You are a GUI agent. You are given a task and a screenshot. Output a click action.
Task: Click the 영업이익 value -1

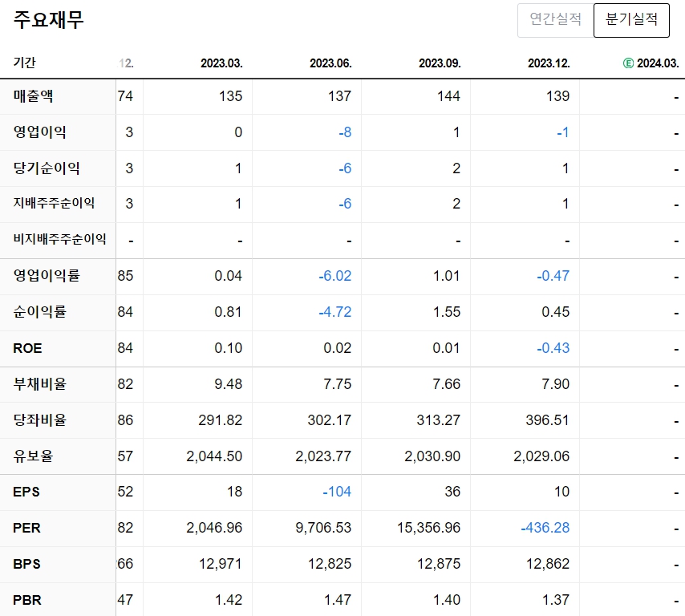(563, 132)
